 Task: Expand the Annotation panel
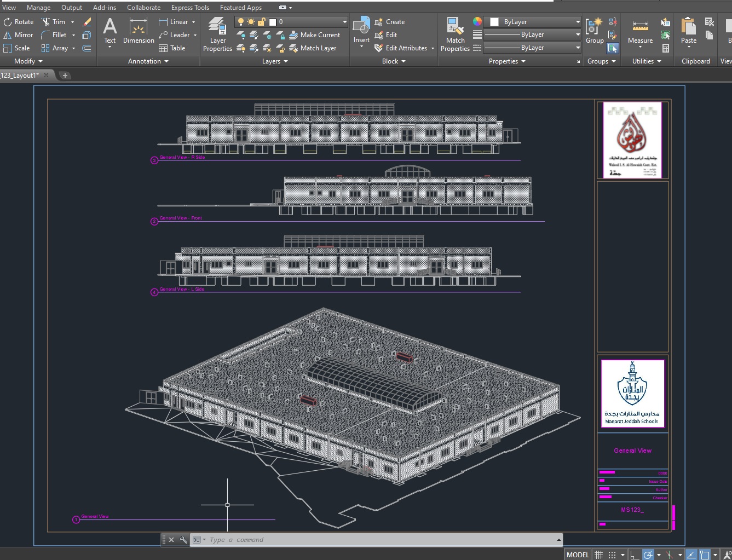pyautogui.click(x=148, y=61)
